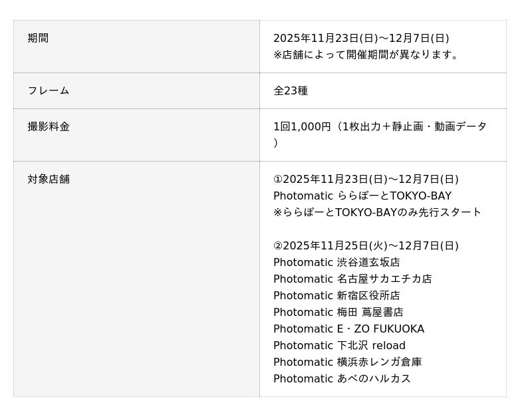Select Photomatic 渋谷道玄坂店

(x=336, y=263)
